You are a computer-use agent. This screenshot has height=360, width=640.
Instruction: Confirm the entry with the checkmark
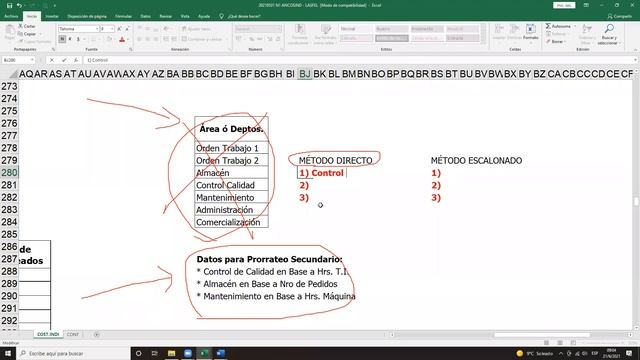[64, 60]
